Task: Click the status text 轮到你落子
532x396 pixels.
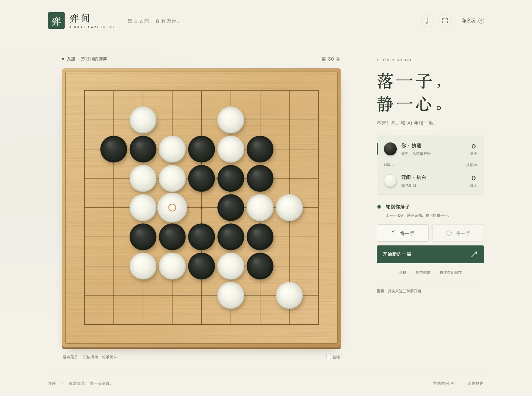Action: coord(398,207)
